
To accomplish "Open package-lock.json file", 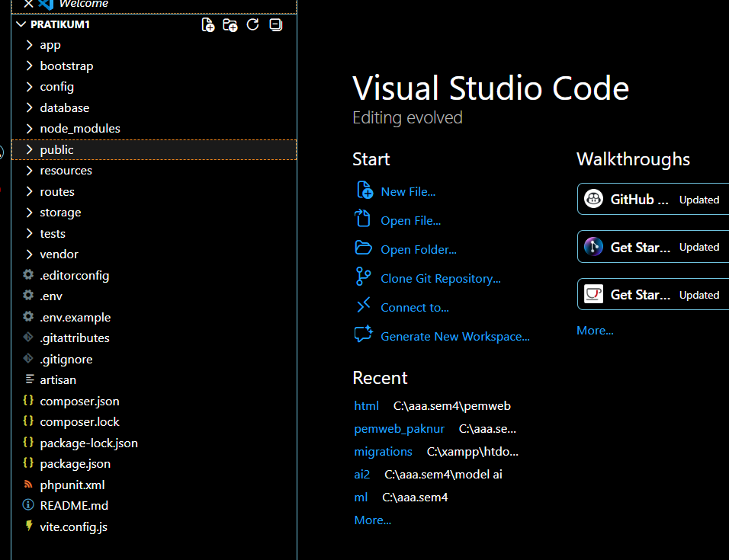I will (x=154, y=443).
